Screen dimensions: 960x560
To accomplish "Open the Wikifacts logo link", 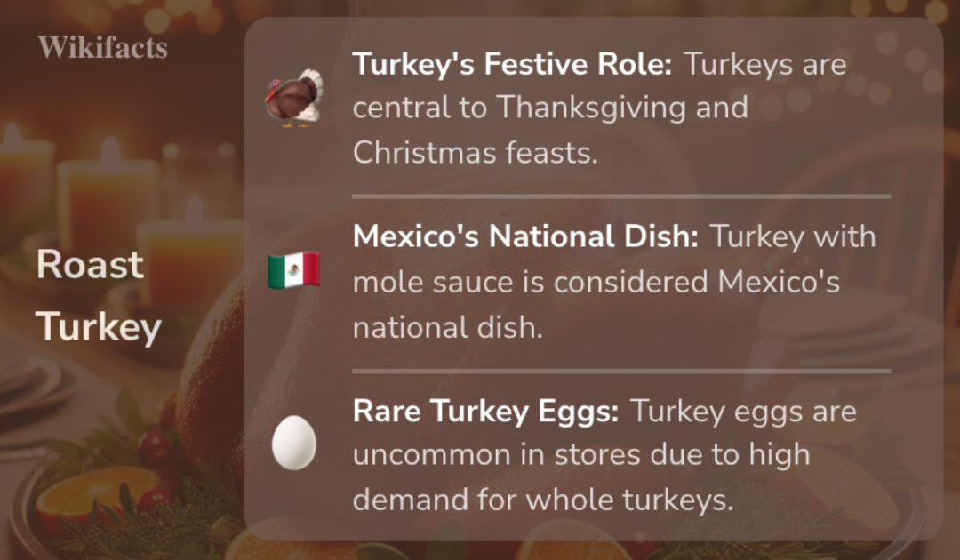I will pos(103,47).
